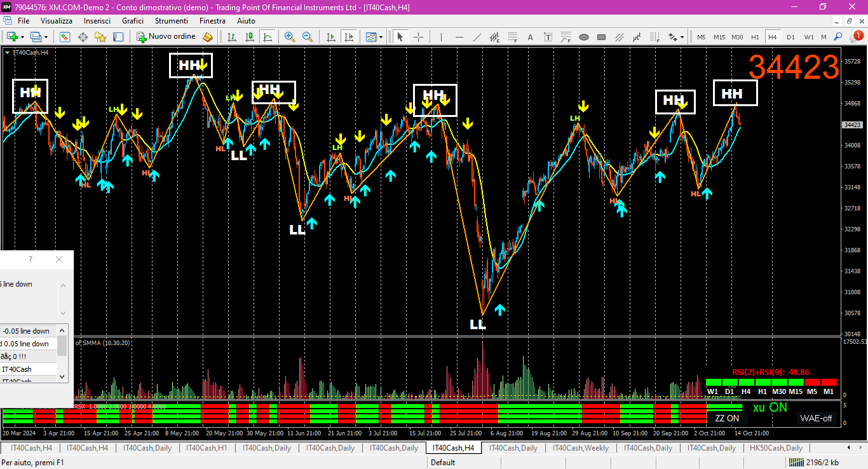Click the dialog list scrollbar thumb

[62, 346]
